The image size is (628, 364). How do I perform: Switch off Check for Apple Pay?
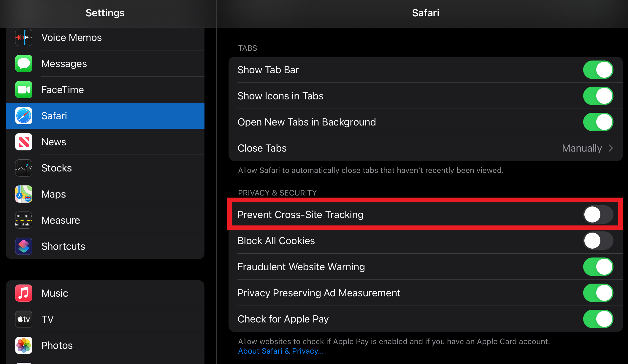[598, 319]
